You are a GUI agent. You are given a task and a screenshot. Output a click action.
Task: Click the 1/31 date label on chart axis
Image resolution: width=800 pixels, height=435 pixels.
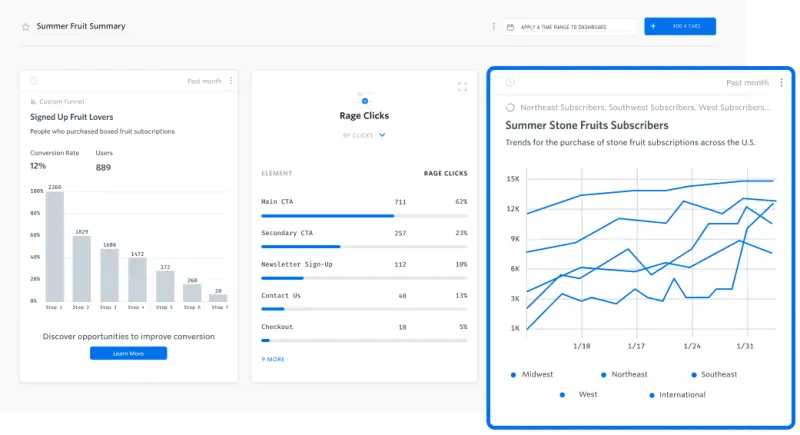pos(745,346)
